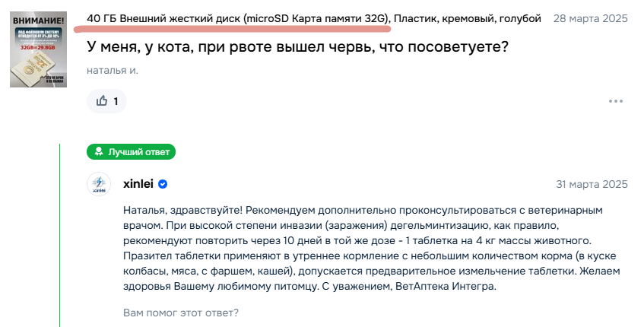Click the like count number 1

pos(116,101)
